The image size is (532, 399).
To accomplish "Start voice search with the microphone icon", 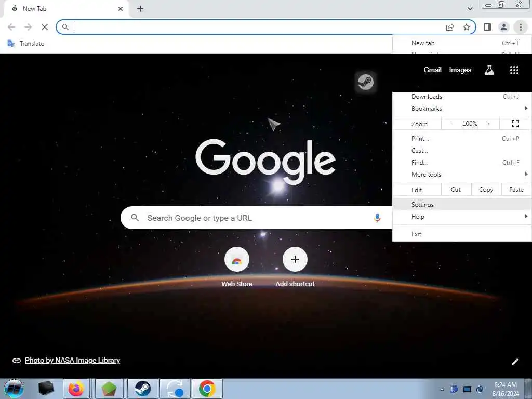I will [x=377, y=218].
